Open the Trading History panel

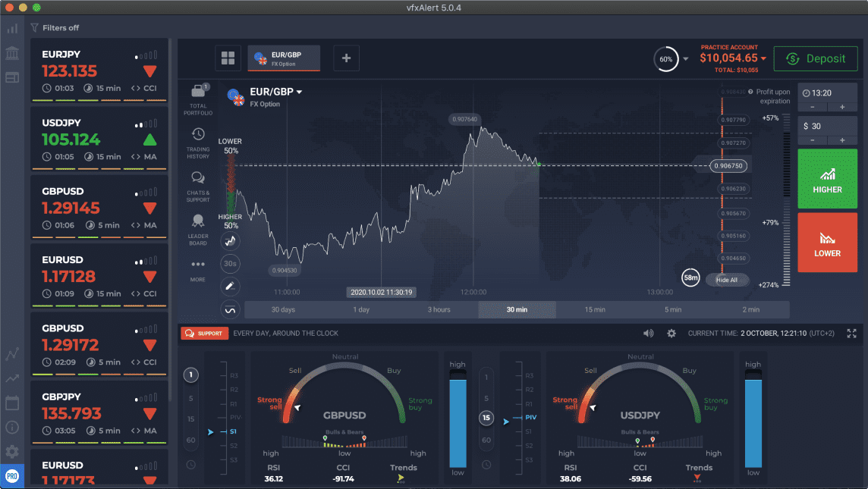pos(197,142)
